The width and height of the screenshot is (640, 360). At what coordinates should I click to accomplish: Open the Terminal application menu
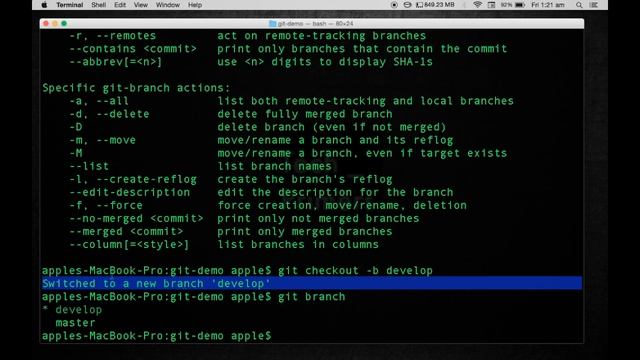(69, 5)
